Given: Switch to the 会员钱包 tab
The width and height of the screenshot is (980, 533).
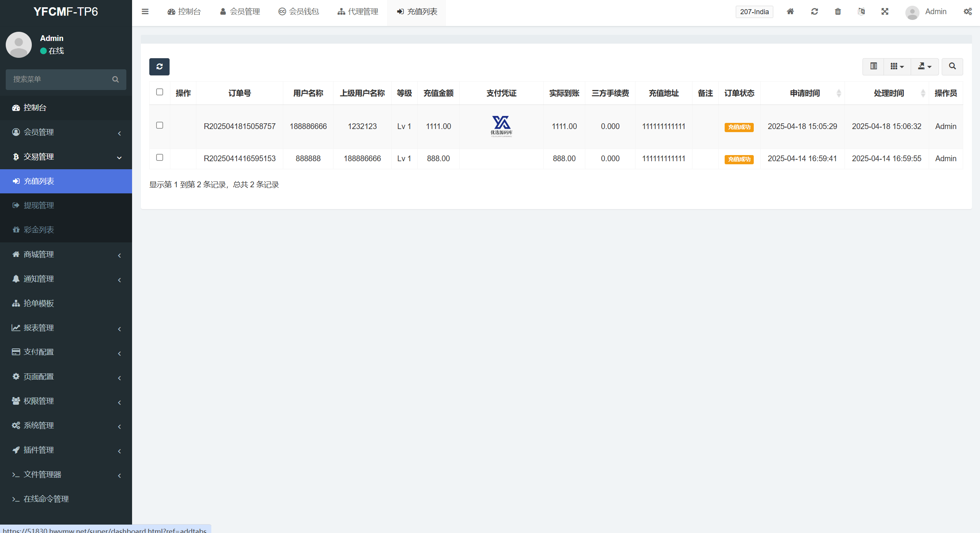Looking at the screenshot, I should point(299,11).
